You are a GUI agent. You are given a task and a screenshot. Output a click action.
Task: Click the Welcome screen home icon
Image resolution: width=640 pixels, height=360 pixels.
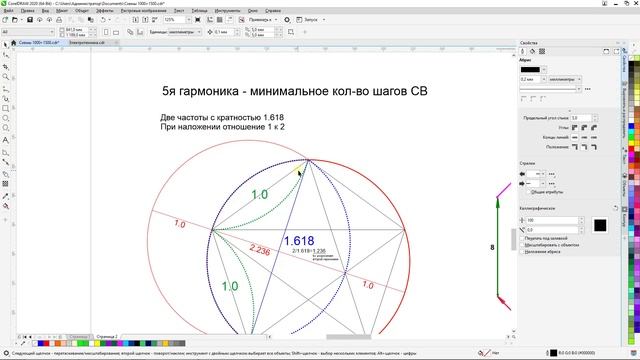(13, 42)
